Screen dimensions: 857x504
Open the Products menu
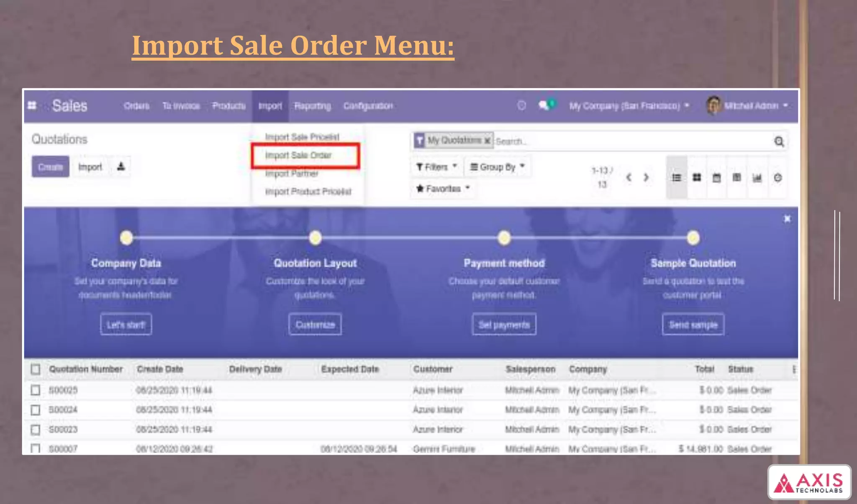(229, 106)
